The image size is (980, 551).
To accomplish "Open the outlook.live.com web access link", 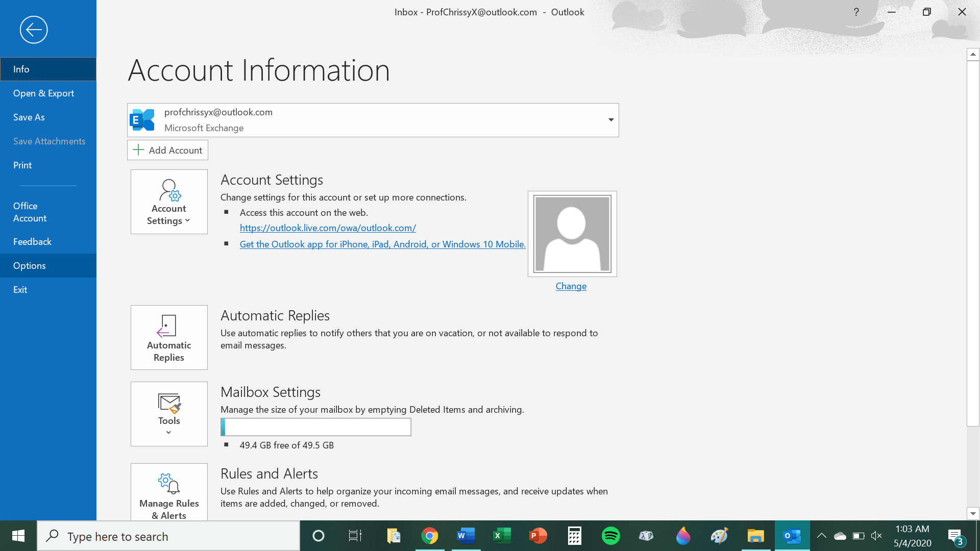I will click(x=328, y=228).
